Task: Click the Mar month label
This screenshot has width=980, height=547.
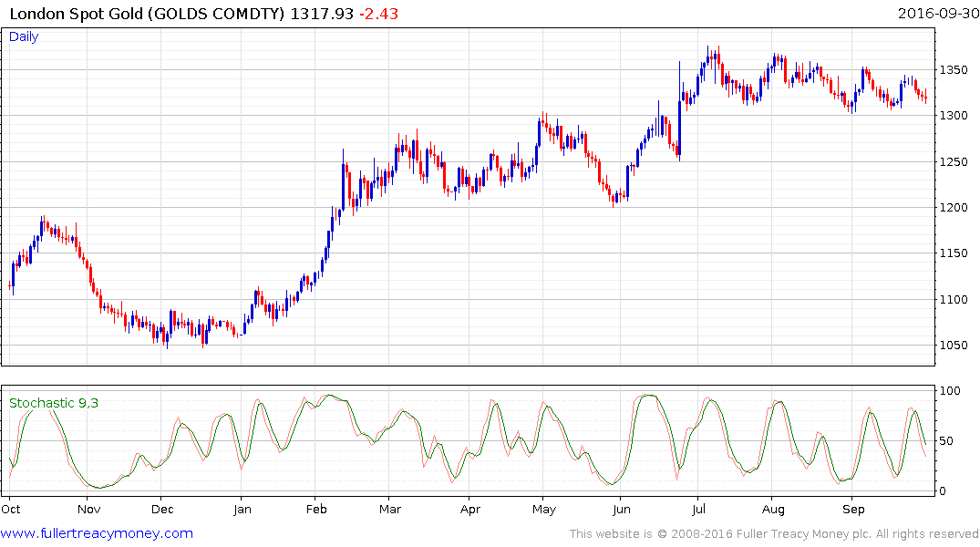Action: click(x=390, y=509)
